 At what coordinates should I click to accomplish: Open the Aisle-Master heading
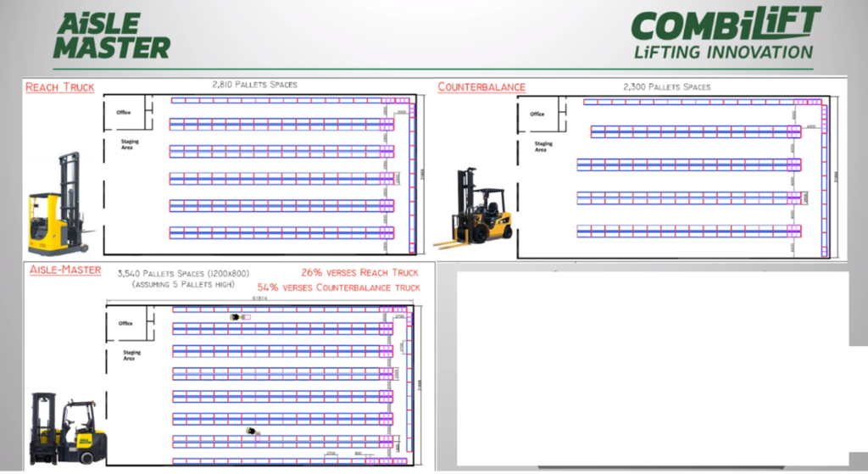click(64, 270)
